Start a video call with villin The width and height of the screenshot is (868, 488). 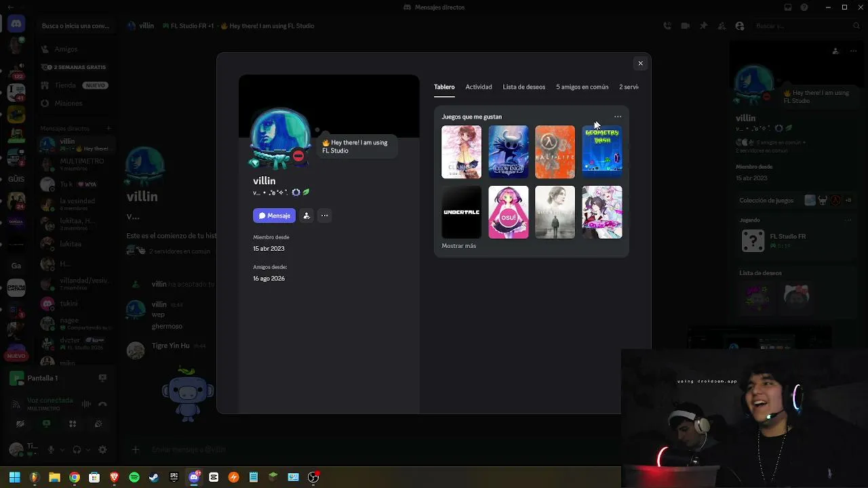tap(686, 26)
